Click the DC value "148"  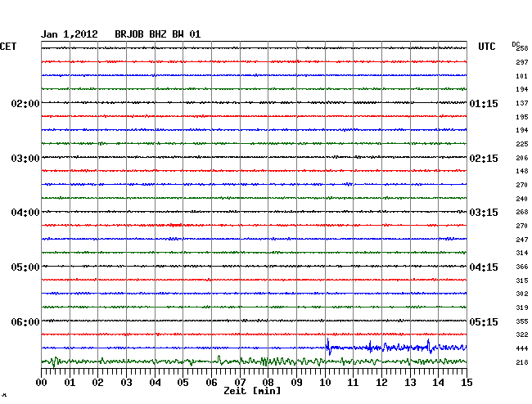coord(522,171)
